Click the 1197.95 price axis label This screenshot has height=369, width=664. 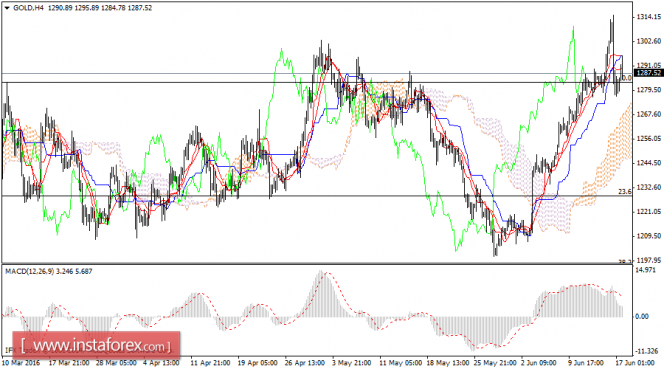coord(649,260)
